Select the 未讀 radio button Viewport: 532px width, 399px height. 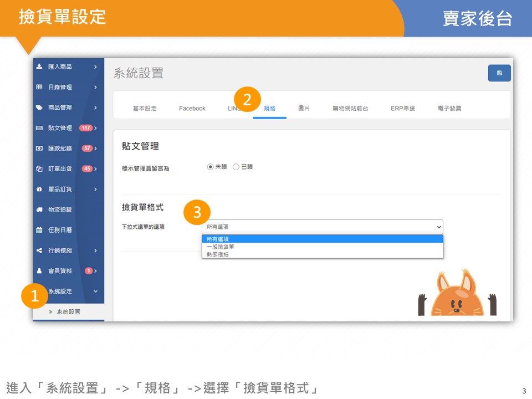coord(211,167)
